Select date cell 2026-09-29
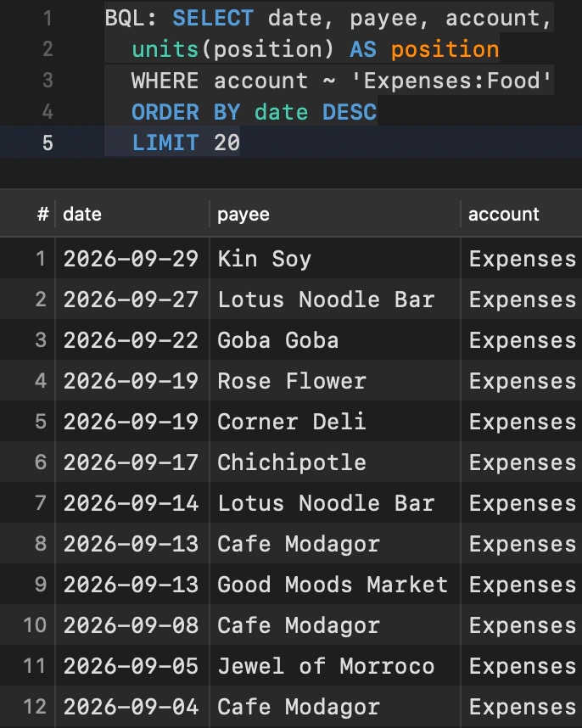 tap(131, 259)
